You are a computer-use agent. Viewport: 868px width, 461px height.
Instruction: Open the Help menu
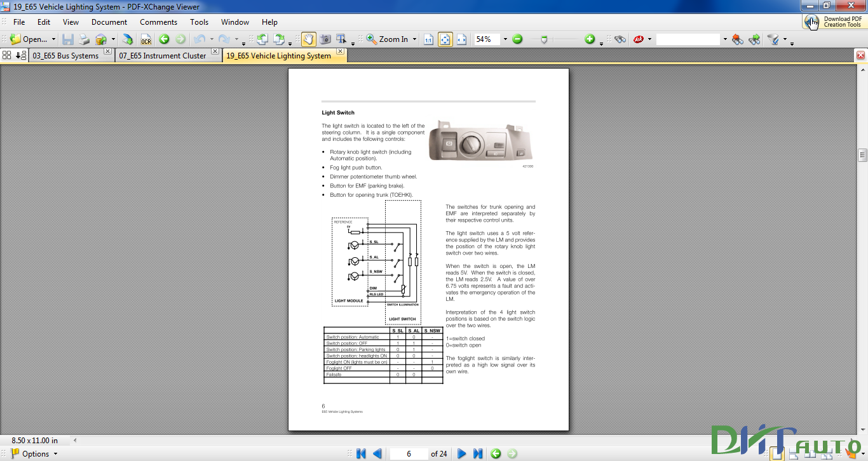point(269,22)
